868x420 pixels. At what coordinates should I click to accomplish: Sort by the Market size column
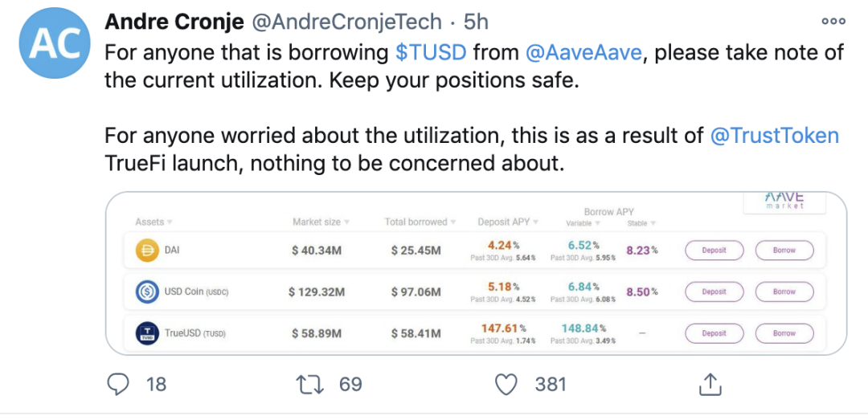pos(321,222)
